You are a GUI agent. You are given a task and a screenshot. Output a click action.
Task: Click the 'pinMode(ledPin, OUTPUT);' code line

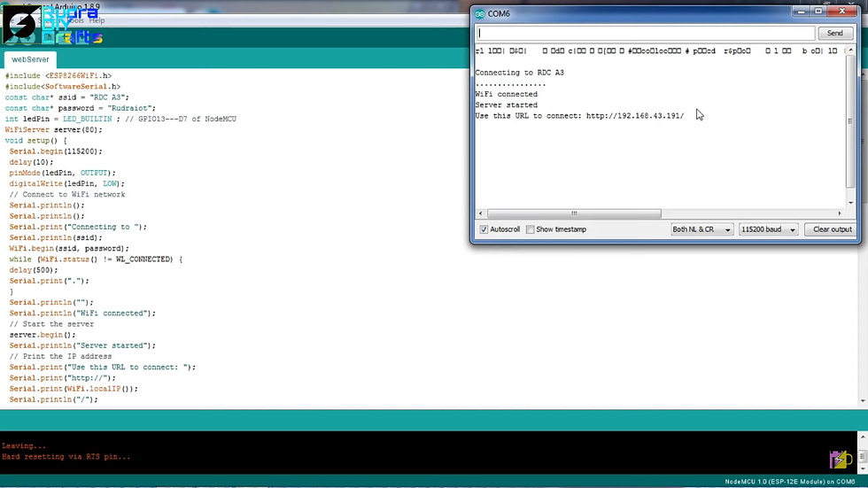click(x=63, y=174)
